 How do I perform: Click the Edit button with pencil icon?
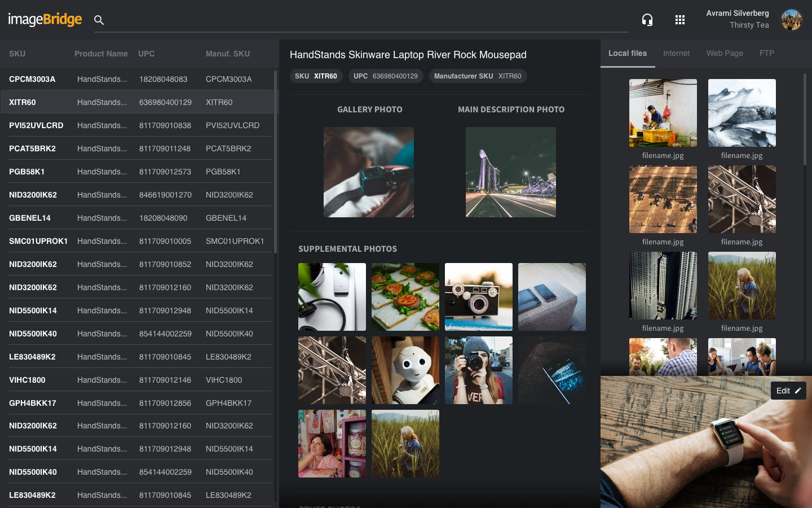coord(788,391)
